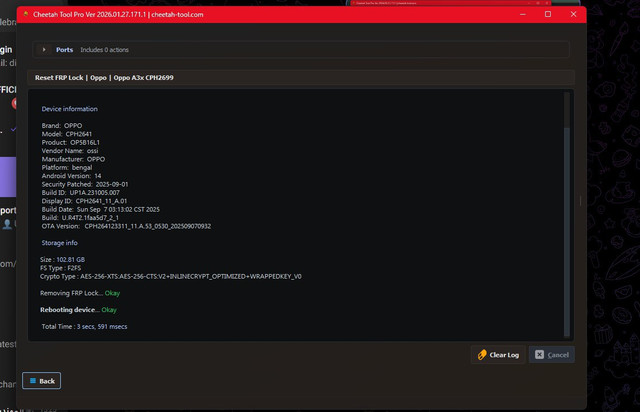Select the Build Date line
Viewport: 640px width, 412px height.
click(101, 209)
